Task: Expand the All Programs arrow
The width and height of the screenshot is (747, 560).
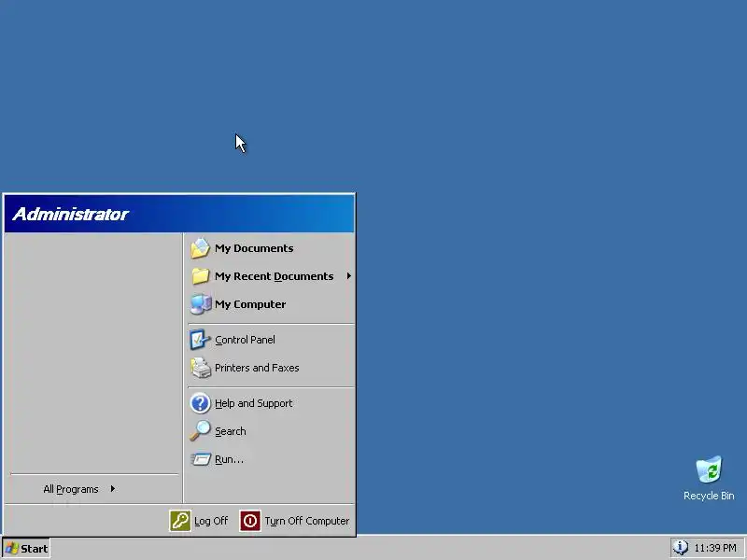Action: click(112, 488)
